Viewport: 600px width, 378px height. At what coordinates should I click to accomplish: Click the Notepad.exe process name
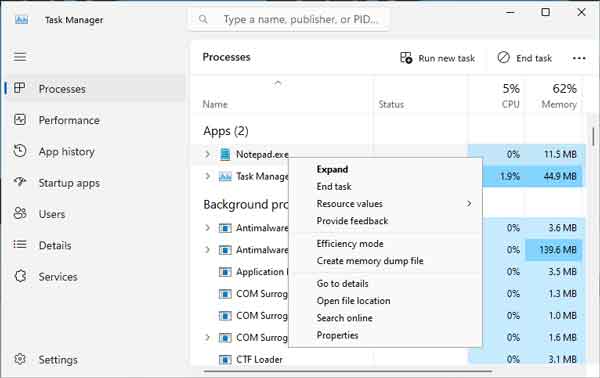click(262, 155)
